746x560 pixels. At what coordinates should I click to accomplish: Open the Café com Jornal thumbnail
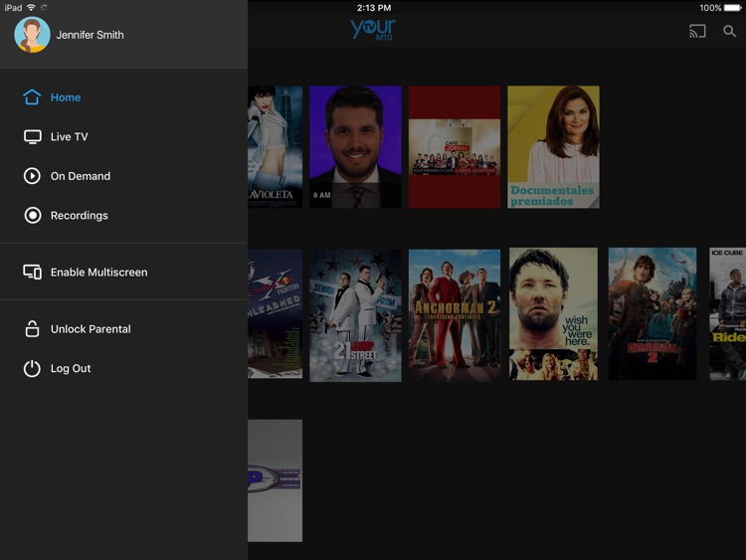tap(455, 147)
